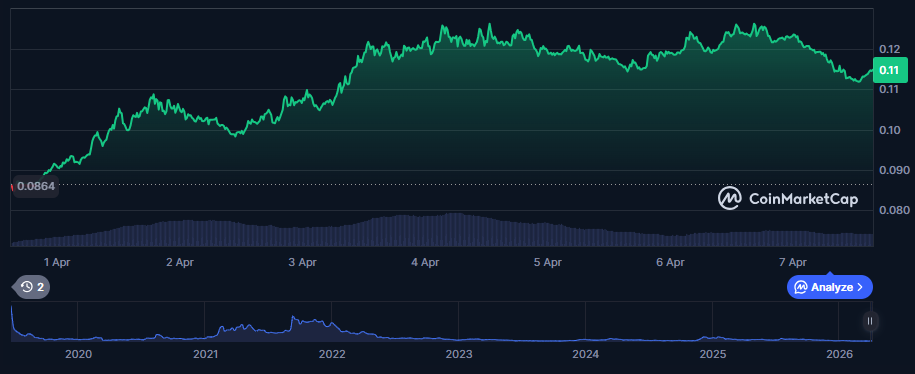Click 2021 on the overview timeline
The width and height of the screenshot is (915, 374).
click(205, 354)
